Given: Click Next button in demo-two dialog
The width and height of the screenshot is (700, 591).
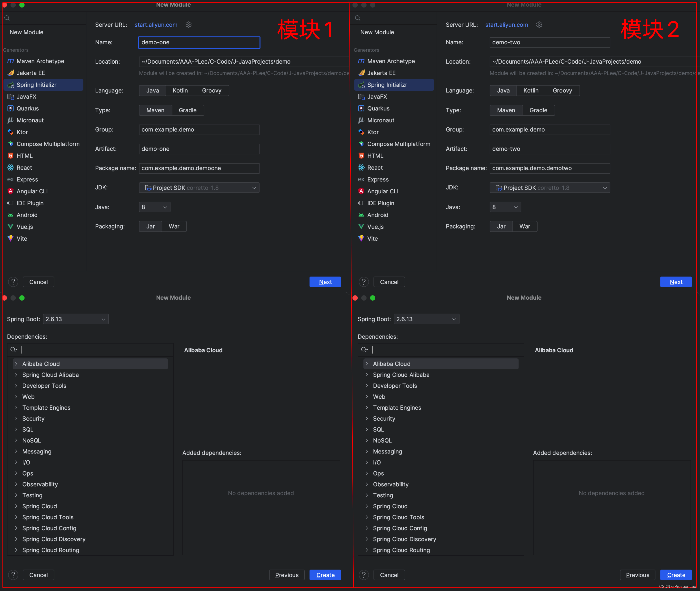Looking at the screenshot, I should [x=676, y=282].
